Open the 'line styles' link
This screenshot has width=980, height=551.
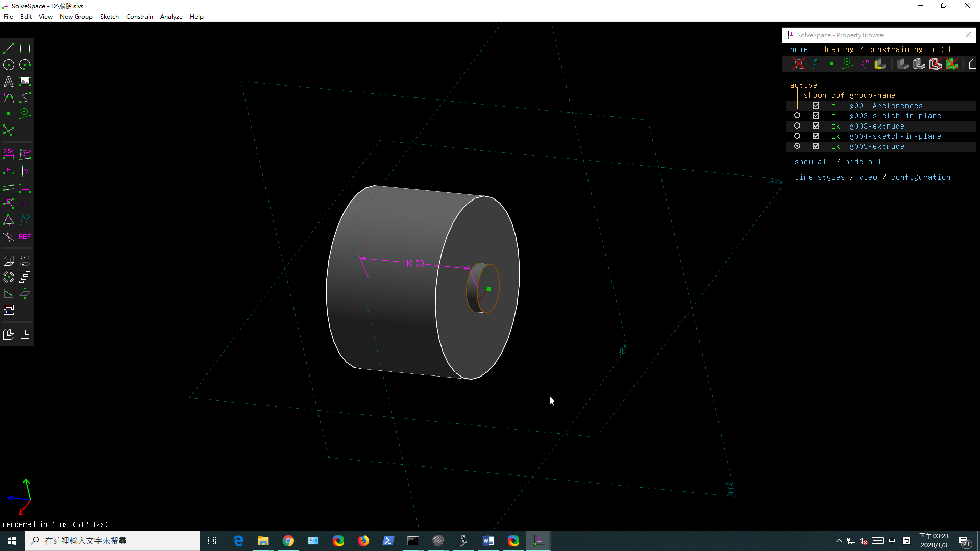pos(820,177)
